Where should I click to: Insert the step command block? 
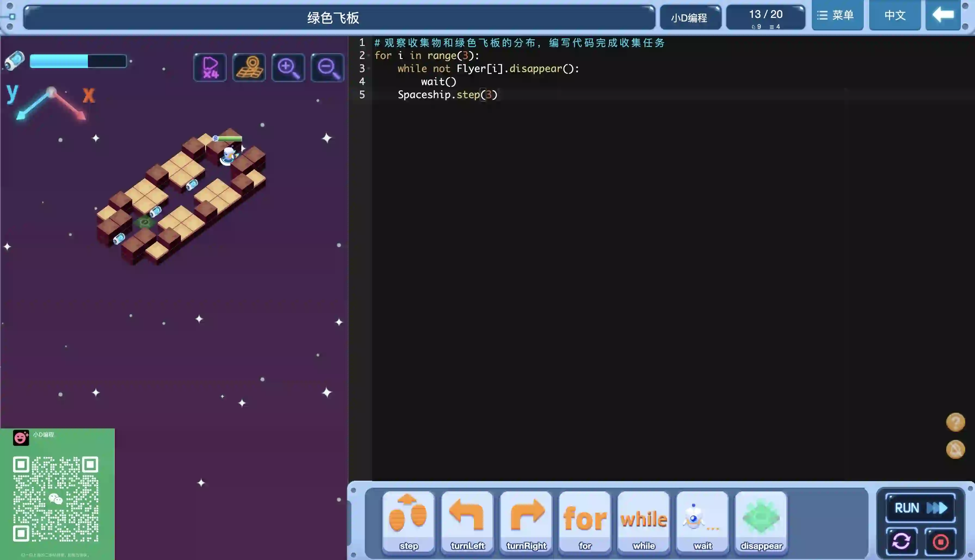tap(409, 522)
